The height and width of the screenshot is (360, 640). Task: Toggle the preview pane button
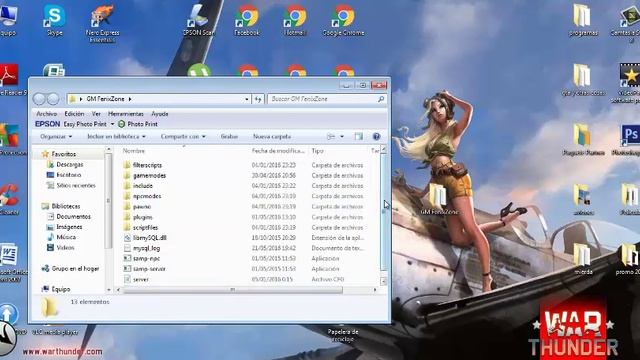[358, 136]
